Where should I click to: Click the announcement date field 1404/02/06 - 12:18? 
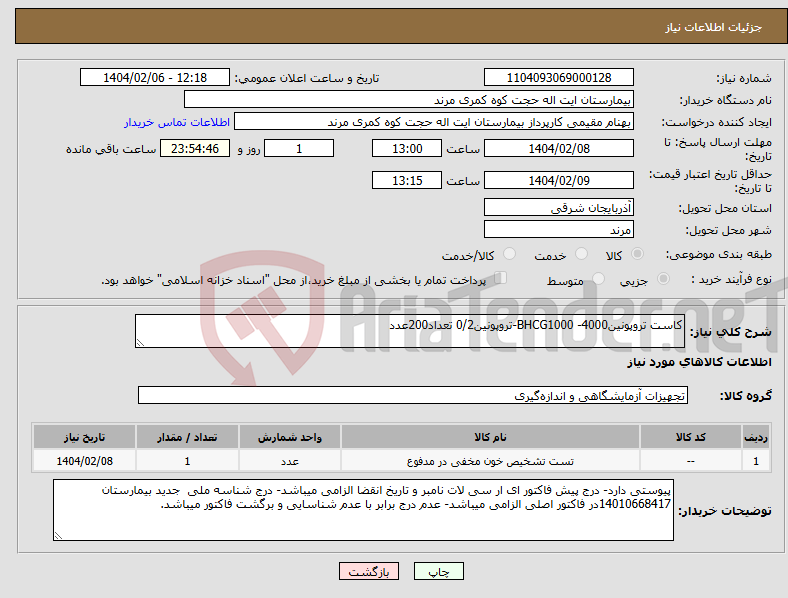click(155, 77)
